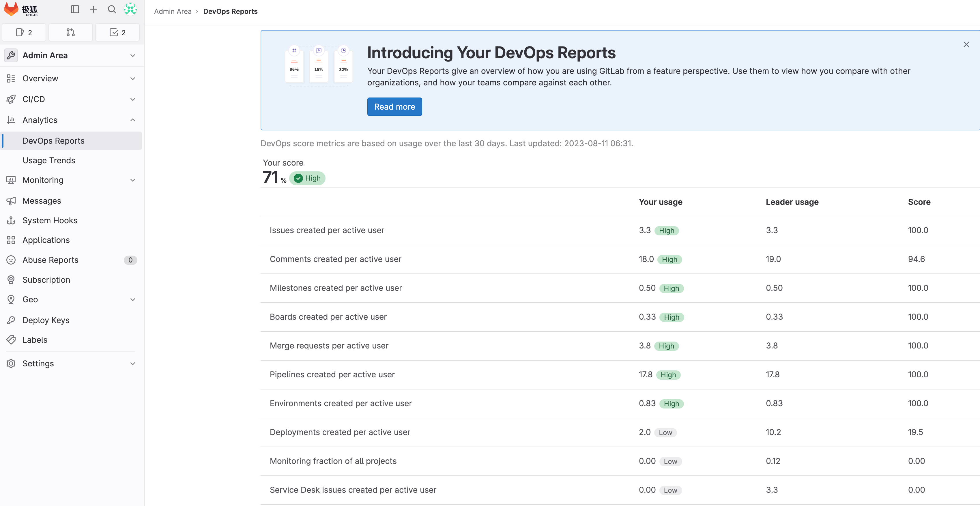Open the Usage Trends menu item
Screen dimensions: 980x506
coord(49,160)
